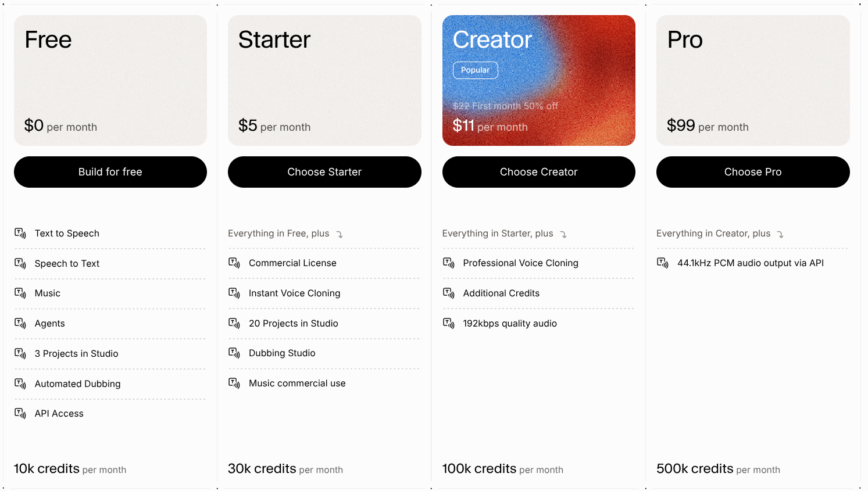Click the 44.1kHz PCM audio output icon
The height and width of the screenshot is (491, 868).
663,263
